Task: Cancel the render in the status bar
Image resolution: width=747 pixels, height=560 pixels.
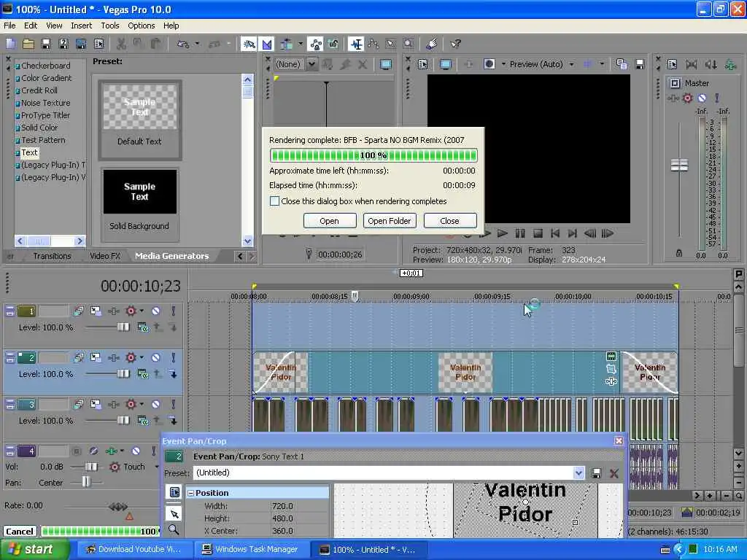Action: (x=20, y=532)
